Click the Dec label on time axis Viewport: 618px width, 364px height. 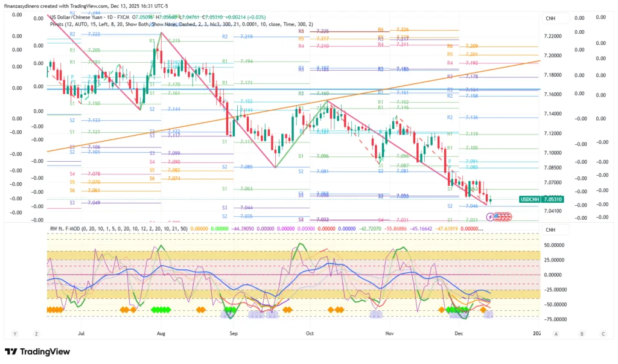click(x=459, y=333)
